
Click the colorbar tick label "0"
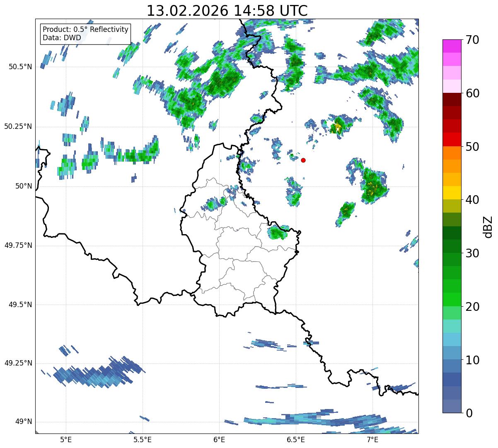pos(468,413)
